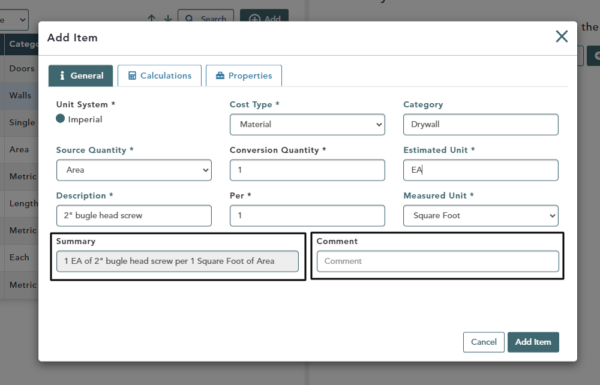Image resolution: width=600 pixels, height=385 pixels.
Task: Open the General tab
Action: pyautogui.click(x=81, y=76)
